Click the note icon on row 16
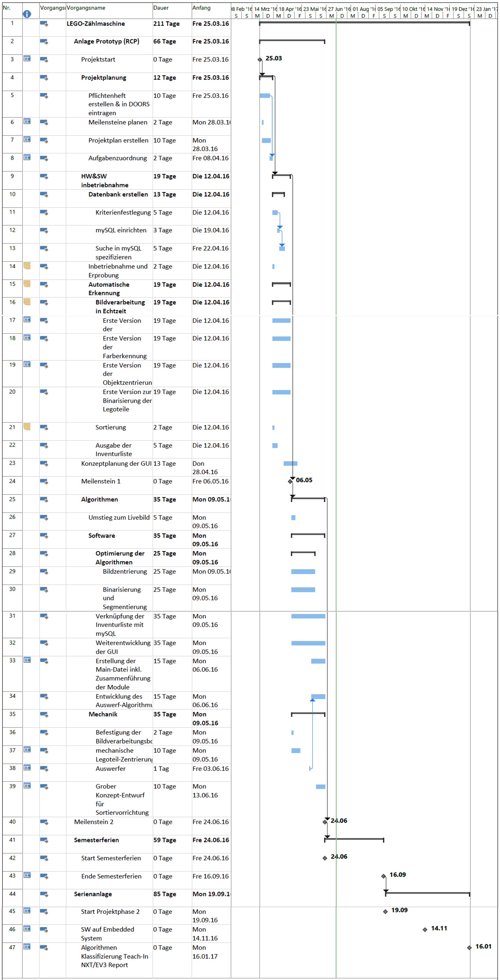 click(x=27, y=302)
